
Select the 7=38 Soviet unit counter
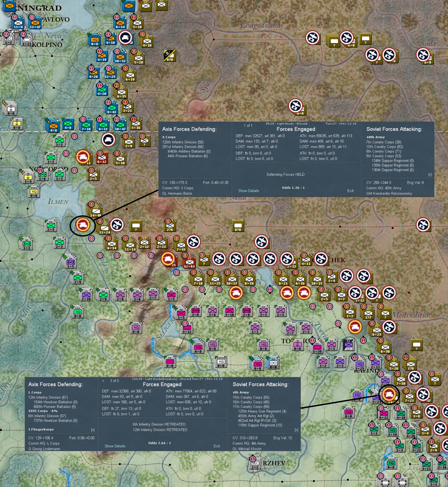[401, 379]
